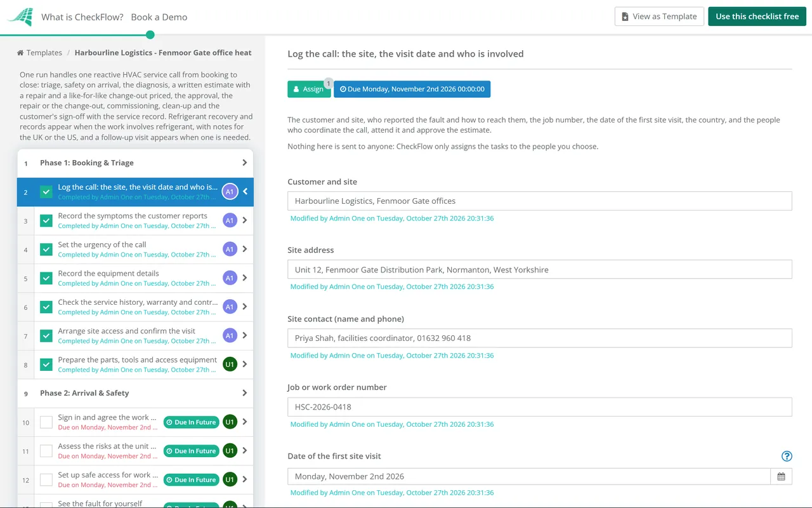Click the Assign button

pos(309,89)
